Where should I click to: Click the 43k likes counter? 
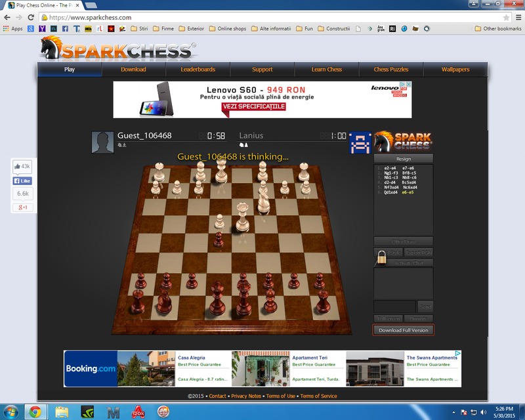click(x=22, y=166)
